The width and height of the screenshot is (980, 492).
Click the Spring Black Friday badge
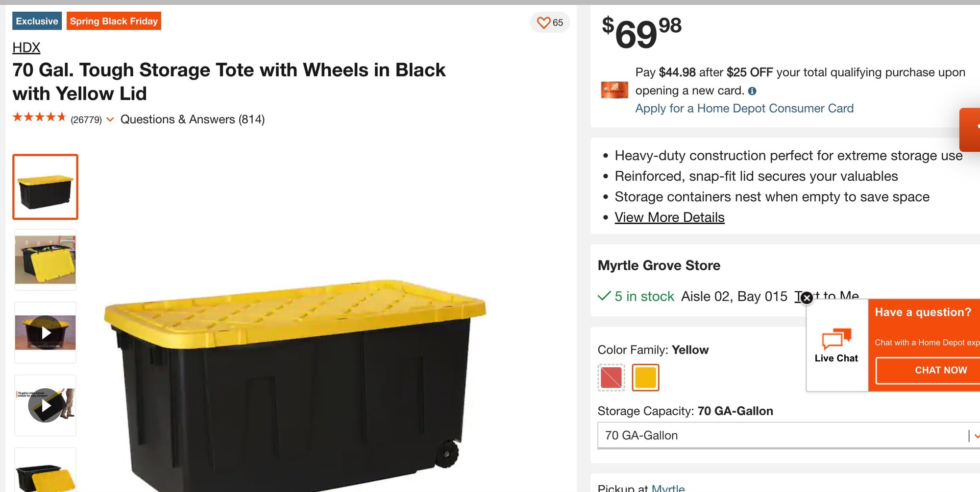(x=114, y=21)
